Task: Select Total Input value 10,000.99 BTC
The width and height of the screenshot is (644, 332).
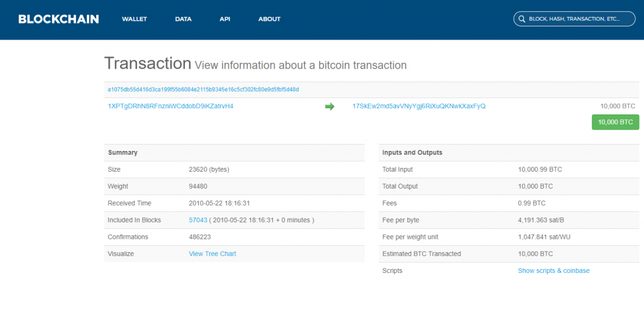Action: [x=540, y=169]
